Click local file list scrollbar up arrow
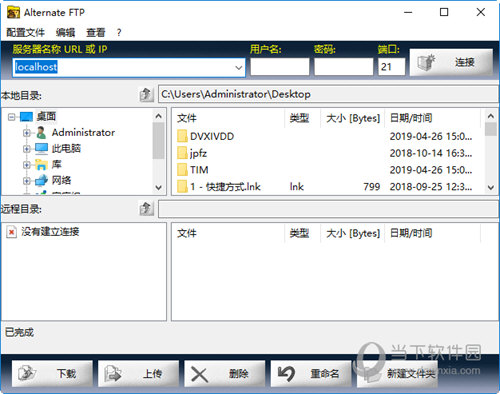 [491, 116]
